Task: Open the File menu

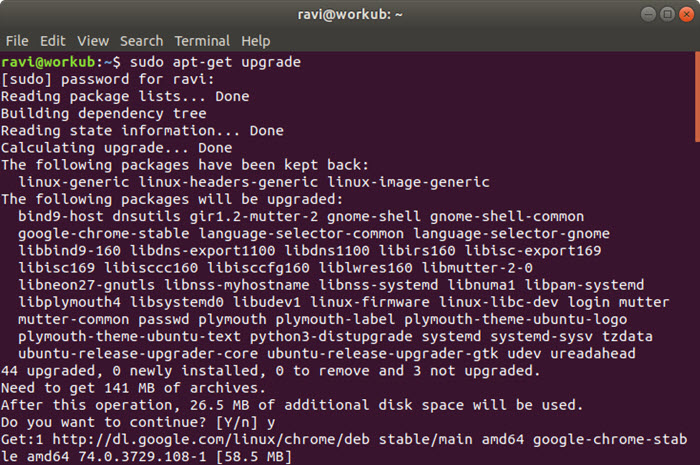Action: point(17,41)
